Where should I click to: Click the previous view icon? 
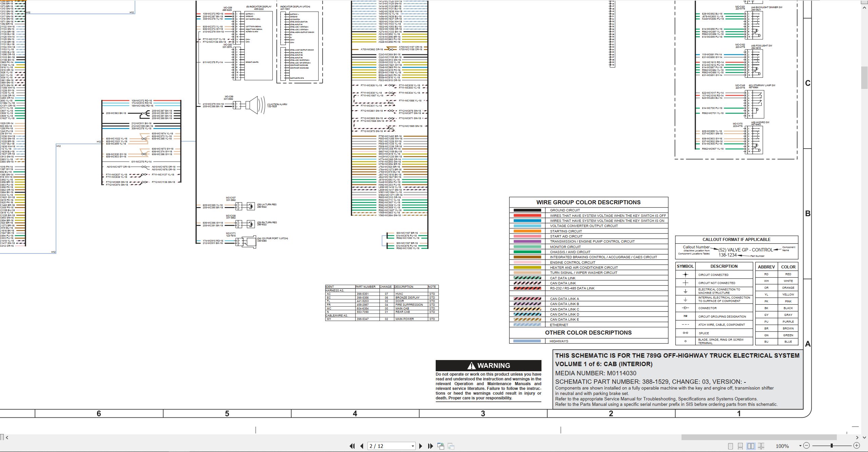441,446
